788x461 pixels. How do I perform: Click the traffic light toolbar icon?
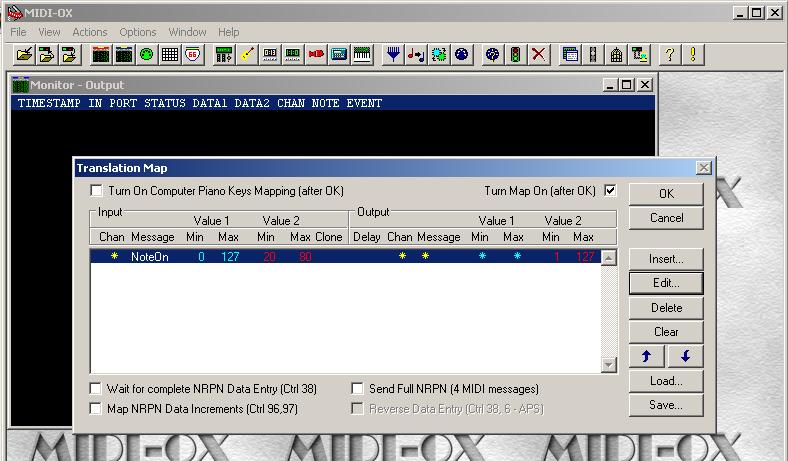515,54
